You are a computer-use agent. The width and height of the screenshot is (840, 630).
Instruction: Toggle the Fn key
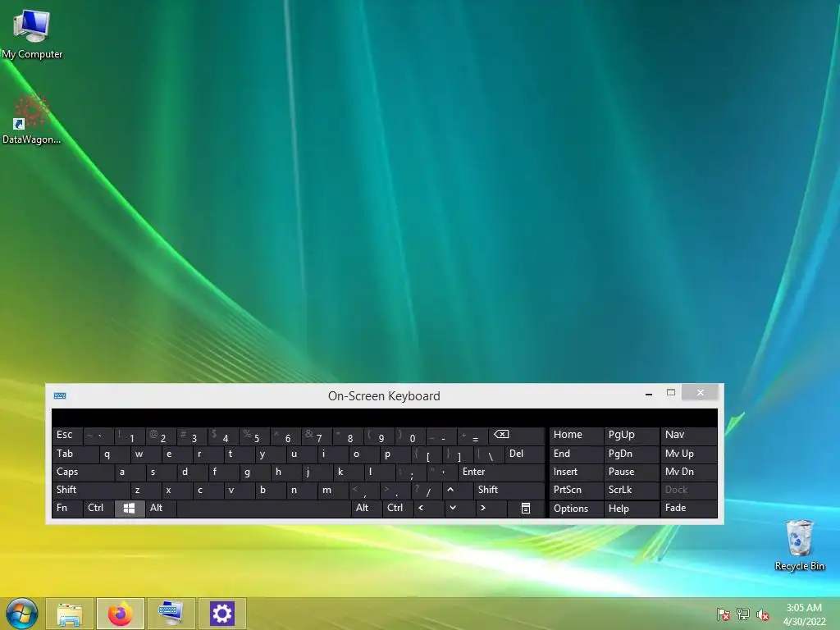coord(67,509)
